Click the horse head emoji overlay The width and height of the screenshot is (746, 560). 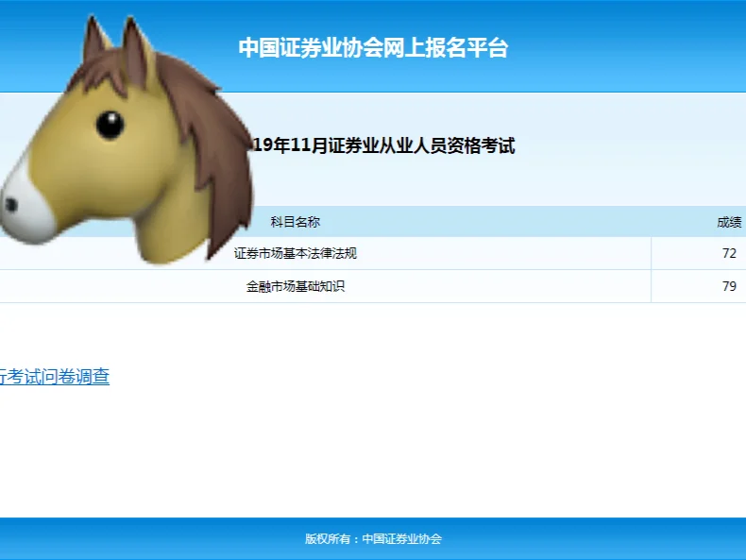127,141
